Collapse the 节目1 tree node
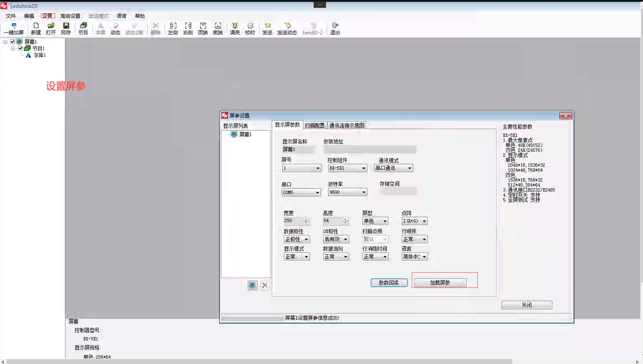 click(x=13, y=48)
